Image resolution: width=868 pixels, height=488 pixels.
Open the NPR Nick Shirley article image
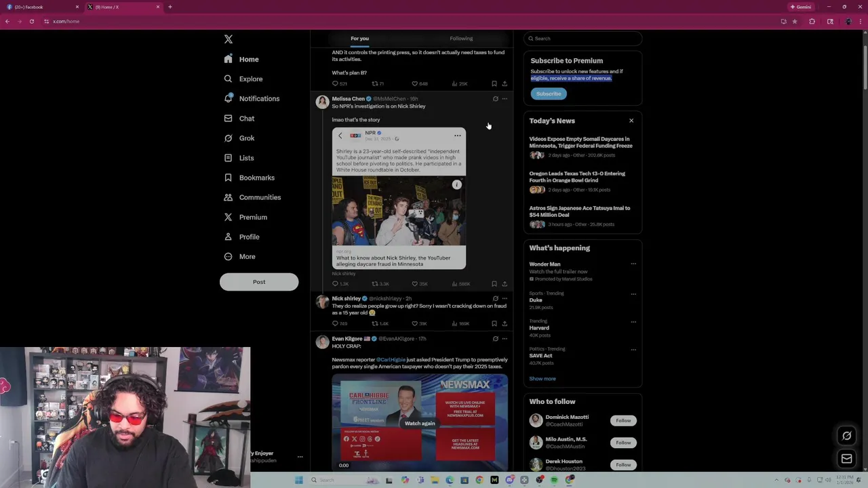pos(399,211)
